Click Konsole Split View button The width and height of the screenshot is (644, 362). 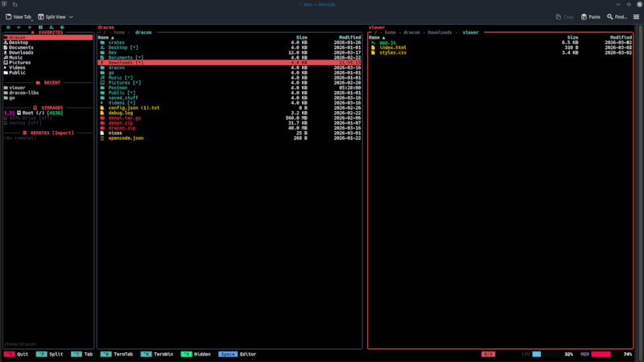[x=52, y=17]
